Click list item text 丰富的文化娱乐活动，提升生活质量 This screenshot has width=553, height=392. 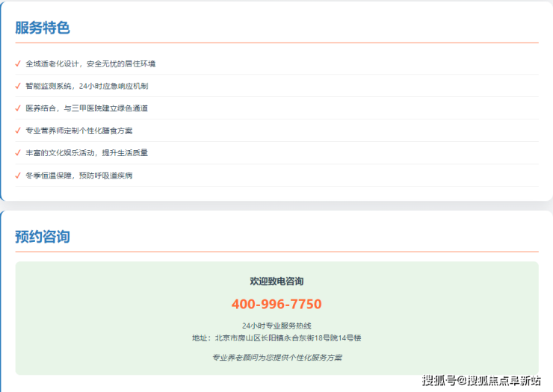pos(87,153)
